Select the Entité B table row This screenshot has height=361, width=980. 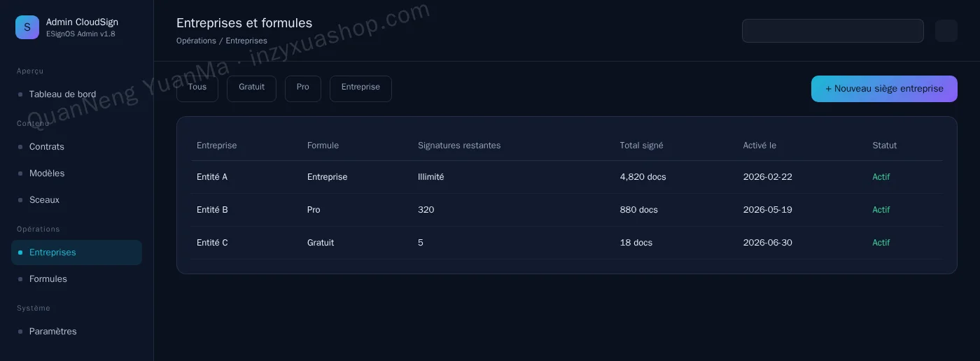pyautogui.click(x=567, y=210)
